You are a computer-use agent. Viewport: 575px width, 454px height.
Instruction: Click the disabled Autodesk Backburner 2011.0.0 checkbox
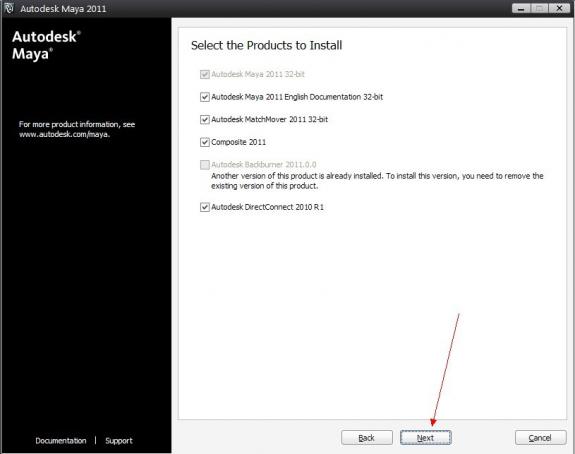[x=205, y=165]
